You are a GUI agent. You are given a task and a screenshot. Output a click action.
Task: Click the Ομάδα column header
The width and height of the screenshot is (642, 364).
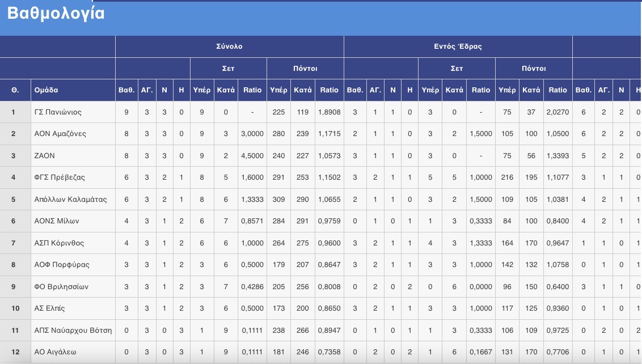click(x=46, y=90)
